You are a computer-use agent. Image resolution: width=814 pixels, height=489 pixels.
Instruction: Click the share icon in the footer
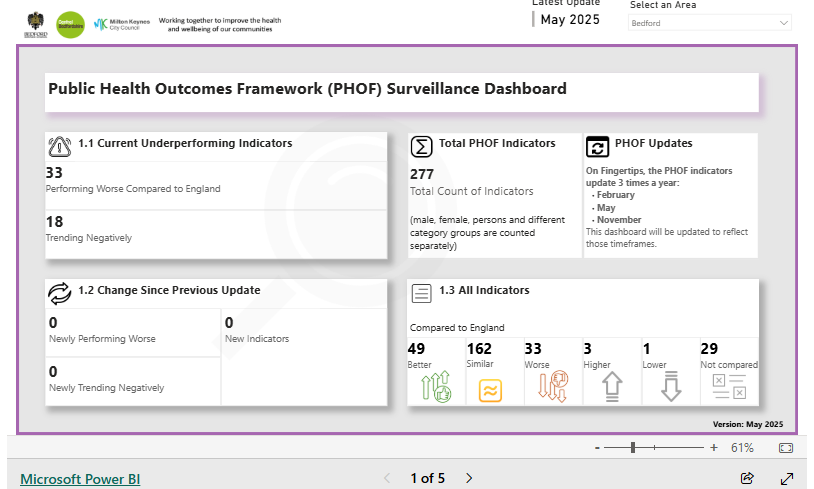click(x=747, y=478)
